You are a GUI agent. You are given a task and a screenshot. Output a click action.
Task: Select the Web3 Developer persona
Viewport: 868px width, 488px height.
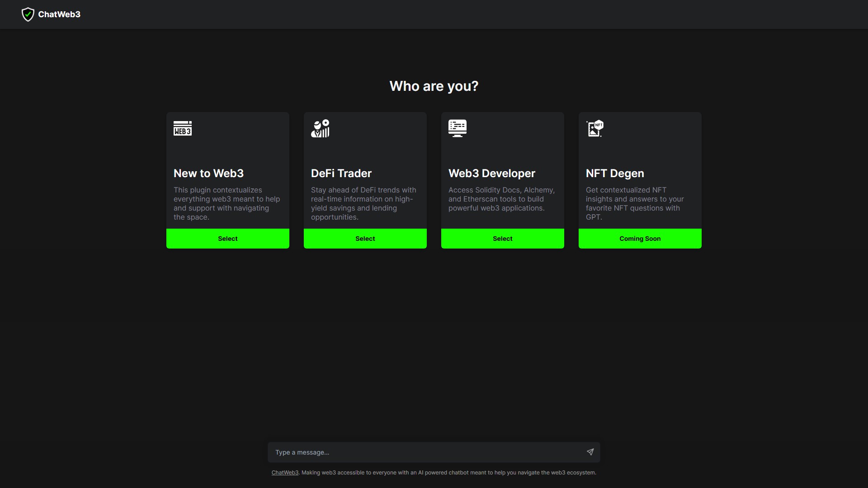tap(502, 238)
